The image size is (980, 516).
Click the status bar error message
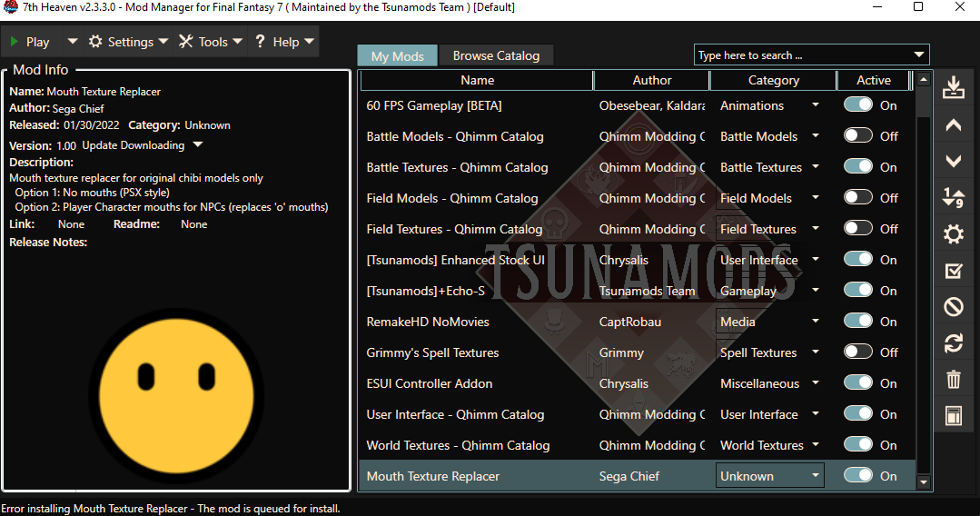(x=171, y=509)
